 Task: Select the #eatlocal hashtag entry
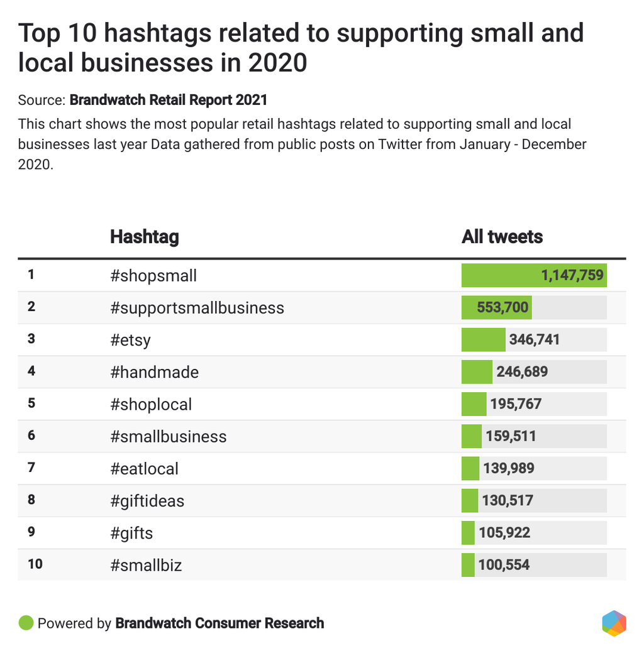point(144,469)
